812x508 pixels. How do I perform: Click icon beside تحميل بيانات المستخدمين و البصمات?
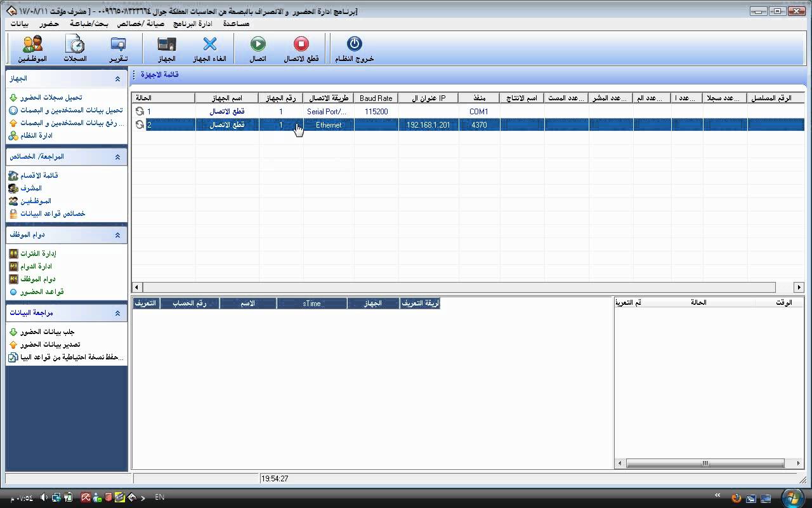(13, 110)
